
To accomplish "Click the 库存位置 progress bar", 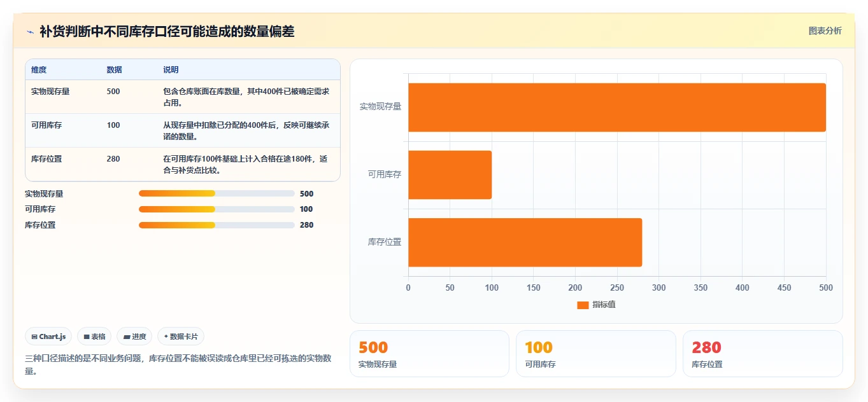I will 217,225.
